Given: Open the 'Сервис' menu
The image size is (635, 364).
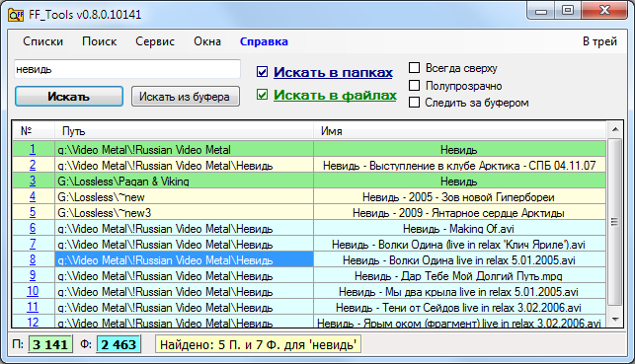Looking at the screenshot, I should tap(155, 41).
